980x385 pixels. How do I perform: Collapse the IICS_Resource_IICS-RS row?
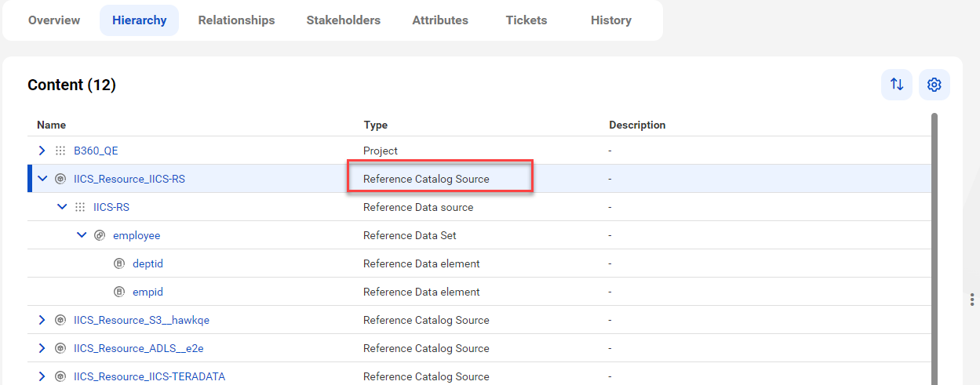(x=42, y=179)
